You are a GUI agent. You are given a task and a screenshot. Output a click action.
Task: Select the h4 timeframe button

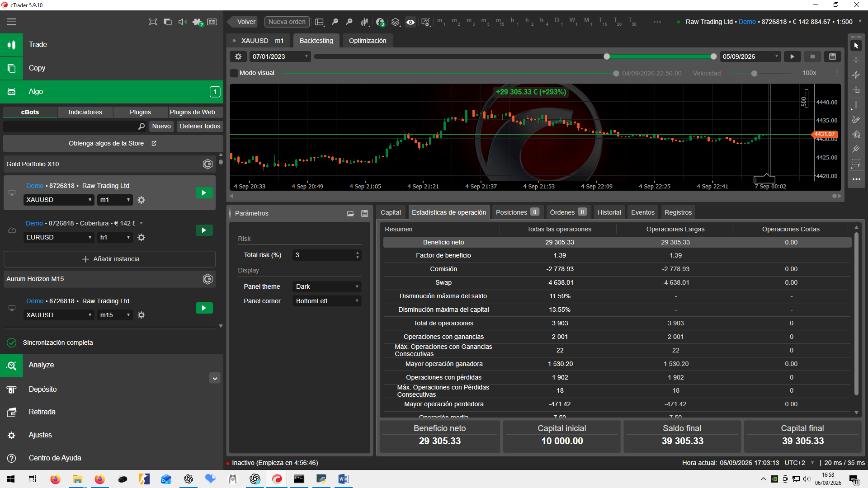543,22
